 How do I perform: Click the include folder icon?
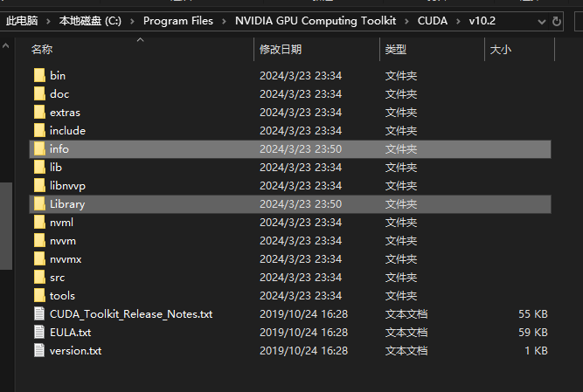coord(39,130)
